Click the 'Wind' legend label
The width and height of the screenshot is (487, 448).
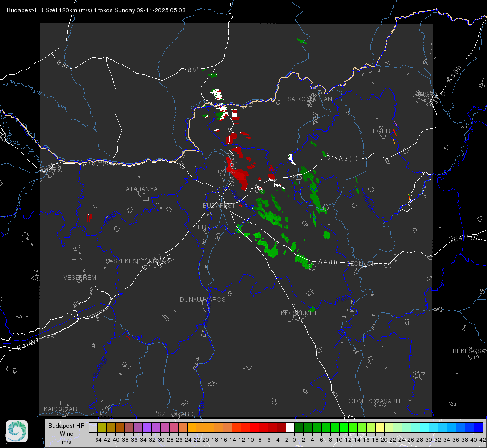[x=67, y=434]
